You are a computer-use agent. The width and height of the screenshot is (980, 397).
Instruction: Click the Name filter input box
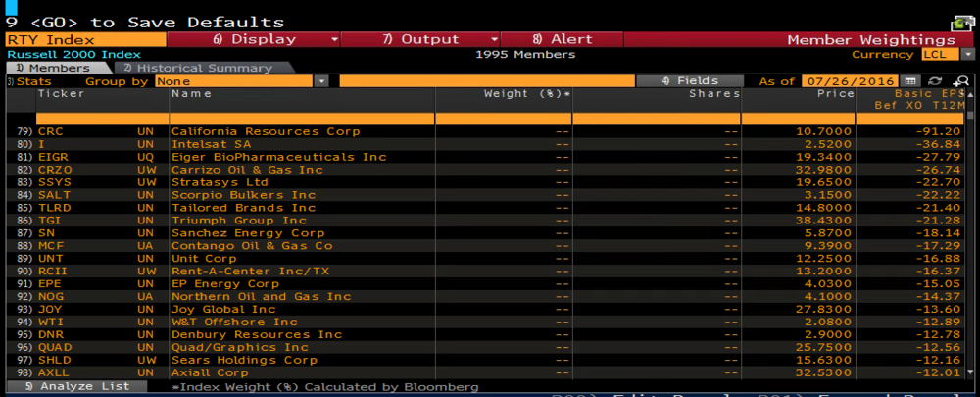point(303,119)
